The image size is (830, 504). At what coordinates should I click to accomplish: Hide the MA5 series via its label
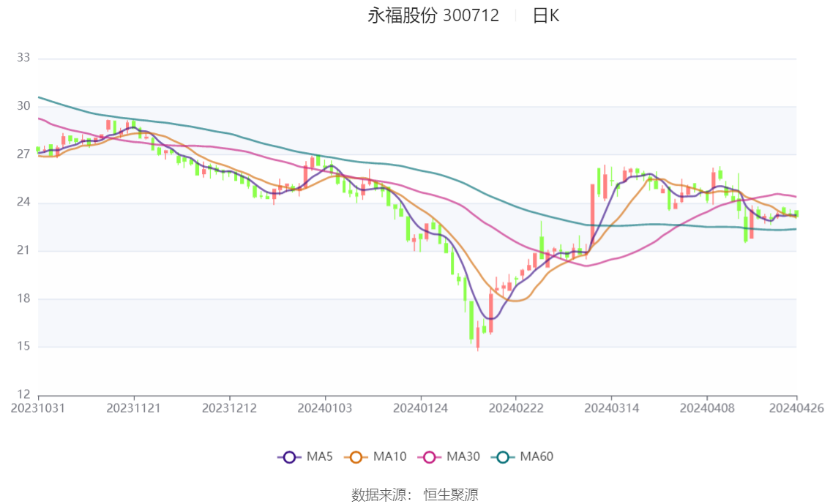coord(320,457)
